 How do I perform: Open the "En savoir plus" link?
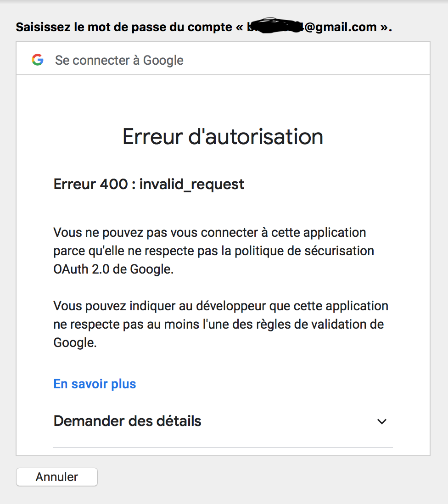click(95, 384)
